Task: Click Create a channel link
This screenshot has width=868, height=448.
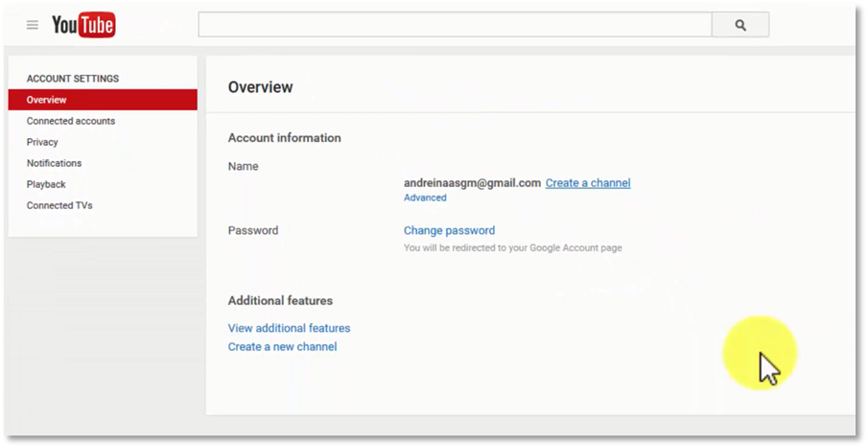Action: point(588,182)
